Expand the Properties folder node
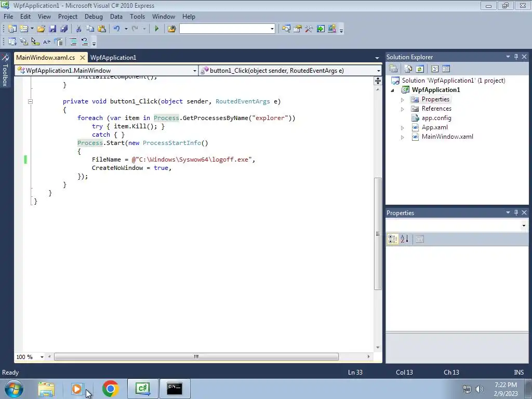 click(x=403, y=100)
